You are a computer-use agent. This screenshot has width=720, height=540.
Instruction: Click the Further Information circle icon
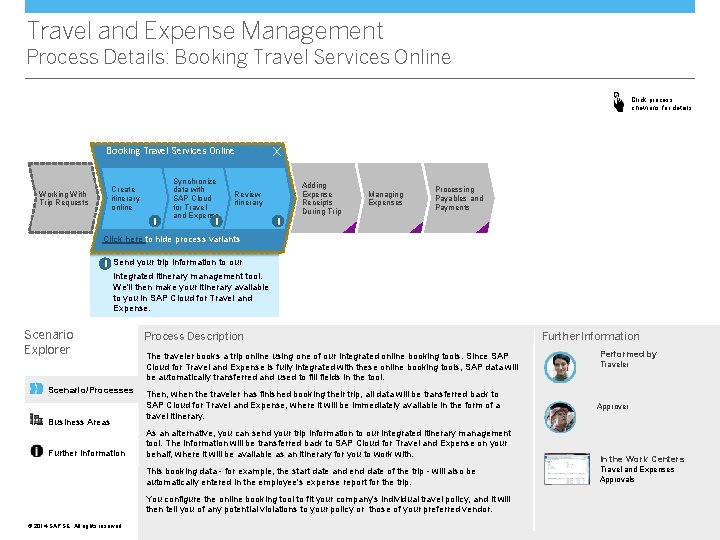pyautogui.click(x=37, y=451)
